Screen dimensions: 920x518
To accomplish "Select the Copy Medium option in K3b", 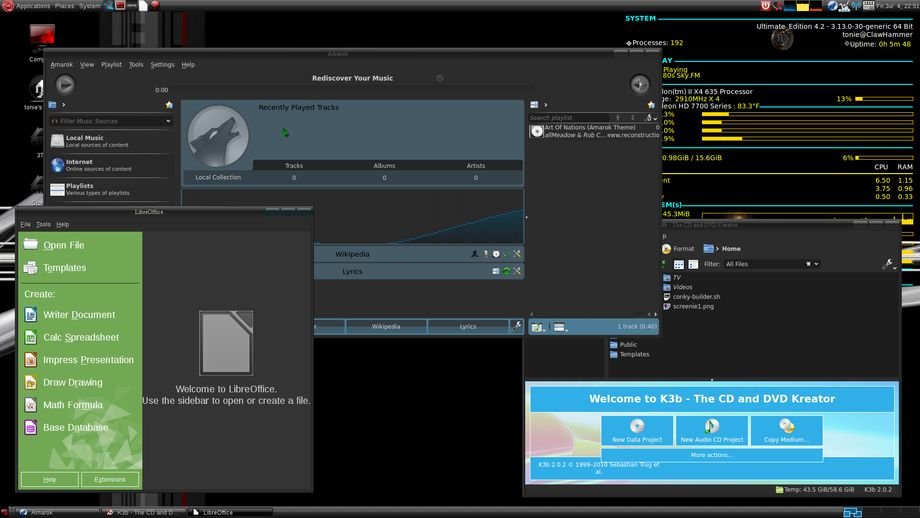I will point(786,430).
